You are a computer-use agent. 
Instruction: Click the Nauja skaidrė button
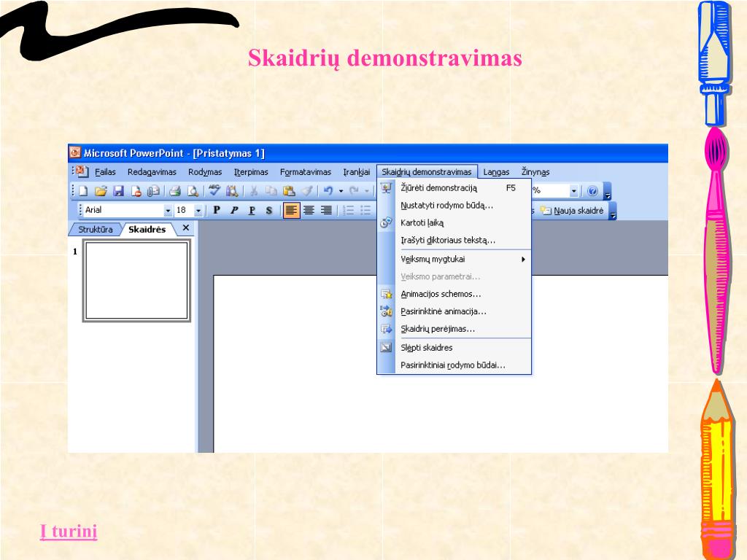572,211
